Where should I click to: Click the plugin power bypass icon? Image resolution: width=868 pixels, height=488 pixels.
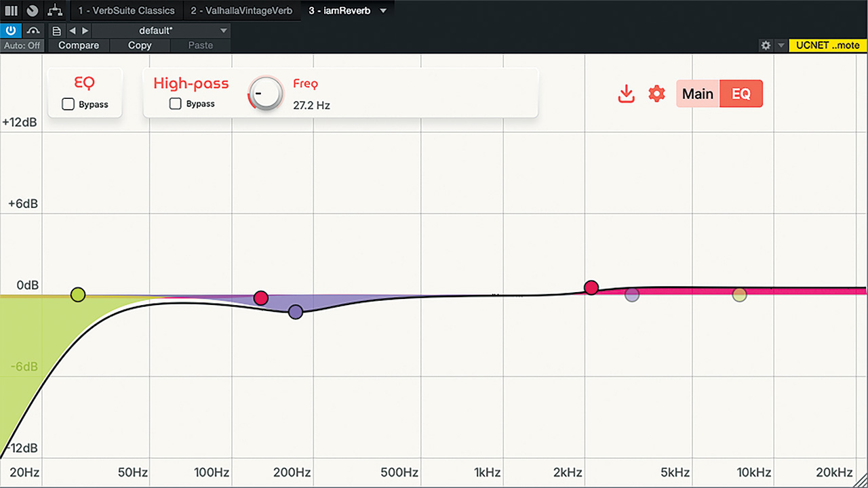point(12,30)
